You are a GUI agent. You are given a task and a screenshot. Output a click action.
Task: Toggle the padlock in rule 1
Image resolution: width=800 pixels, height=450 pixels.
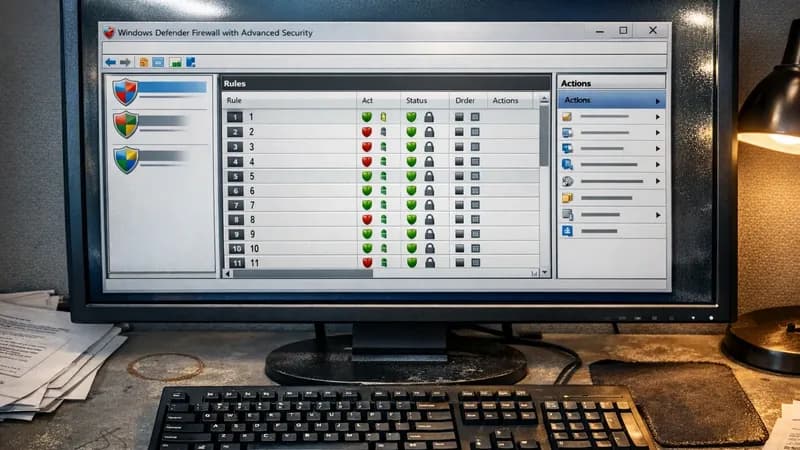(429, 117)
